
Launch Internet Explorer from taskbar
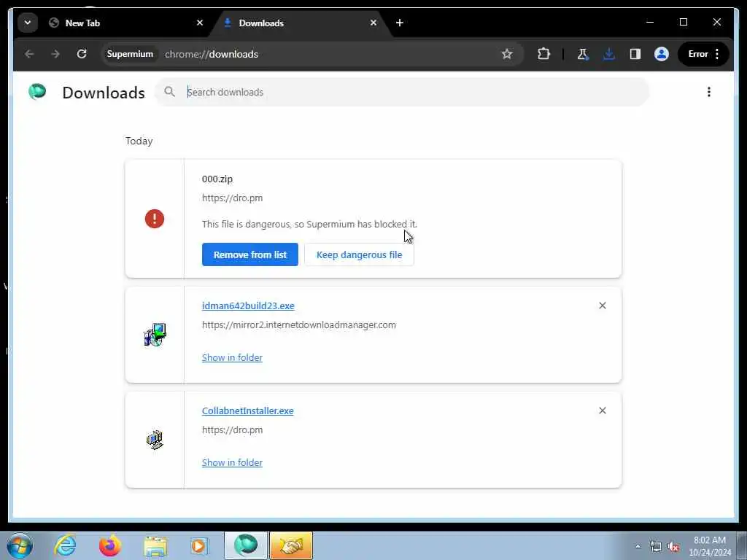(65, 545)
